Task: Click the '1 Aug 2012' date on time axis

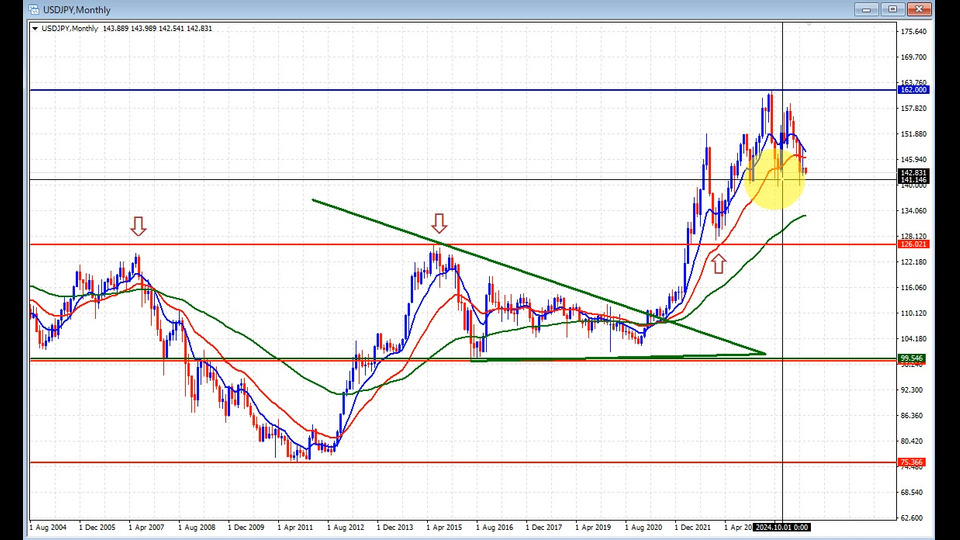Action: click(345, 527)
